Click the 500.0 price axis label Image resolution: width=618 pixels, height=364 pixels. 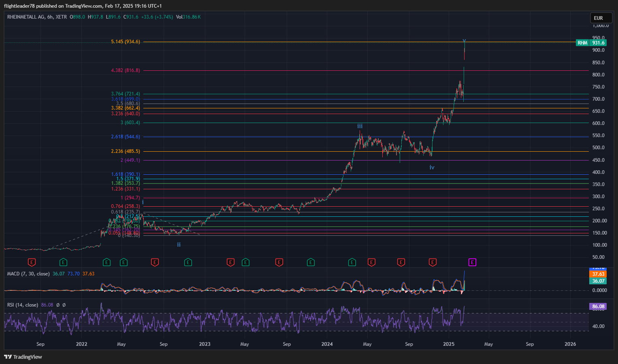pyautogui.click(x=599, y=148)
